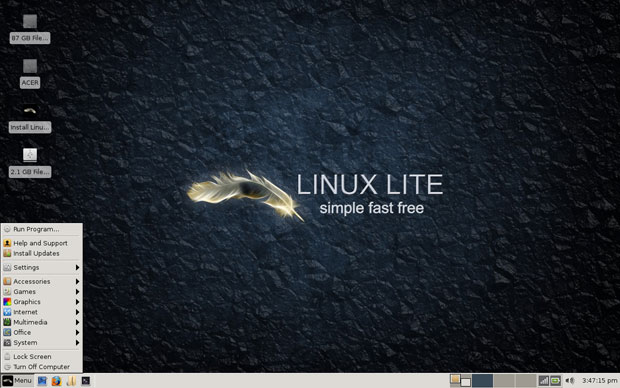Click the Menu button on the taskbar
Screen dimensions: 620x388
click(x=17, y=380)
